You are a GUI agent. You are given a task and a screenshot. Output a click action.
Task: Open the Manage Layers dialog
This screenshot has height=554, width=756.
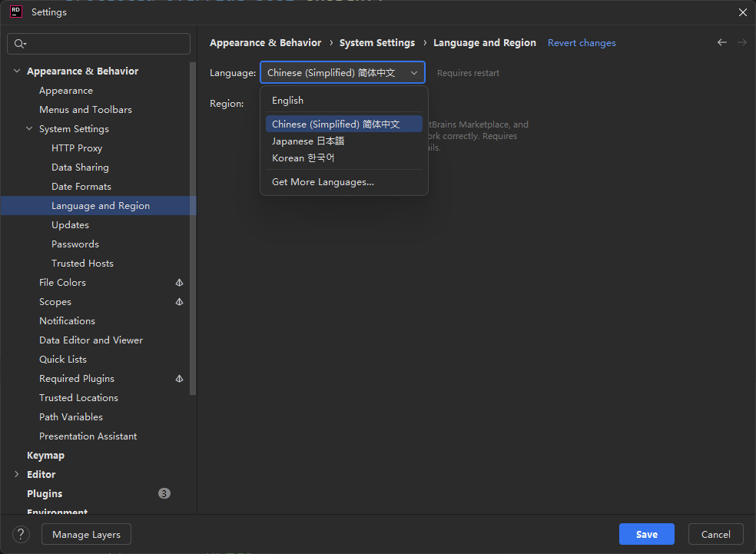(86, 534)
